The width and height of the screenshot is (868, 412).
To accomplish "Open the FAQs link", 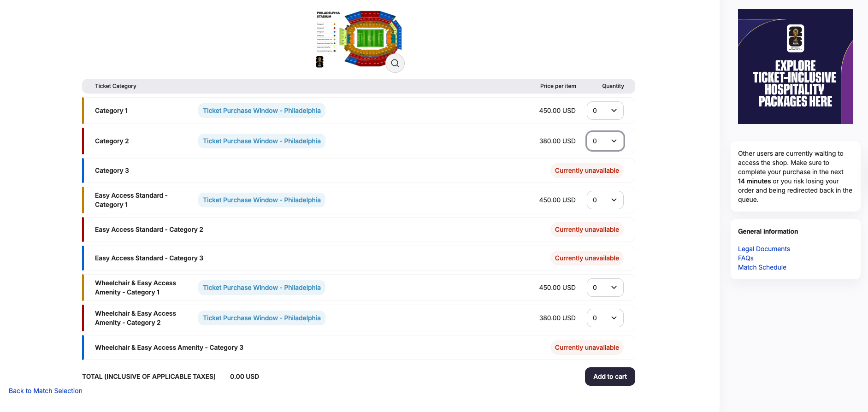I will pos(745,258).
